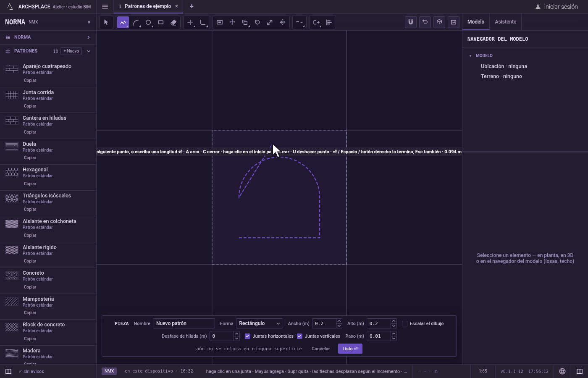
Task: Add a new tab with plus
Action: [192, 6]
